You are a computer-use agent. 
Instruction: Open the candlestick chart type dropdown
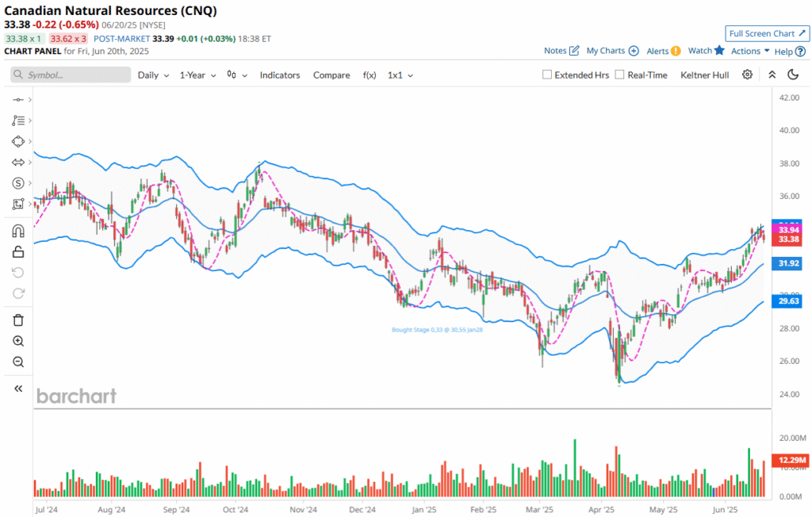tap(237, 75)
